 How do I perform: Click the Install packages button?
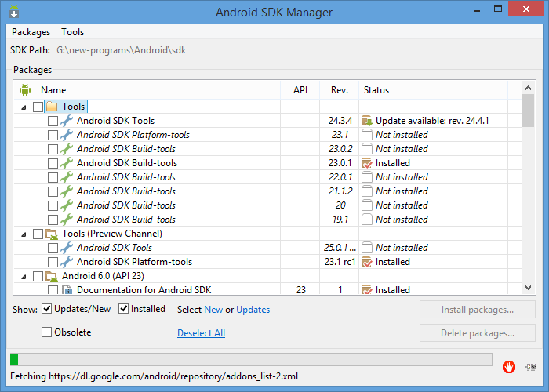click(x=478, y=310)
